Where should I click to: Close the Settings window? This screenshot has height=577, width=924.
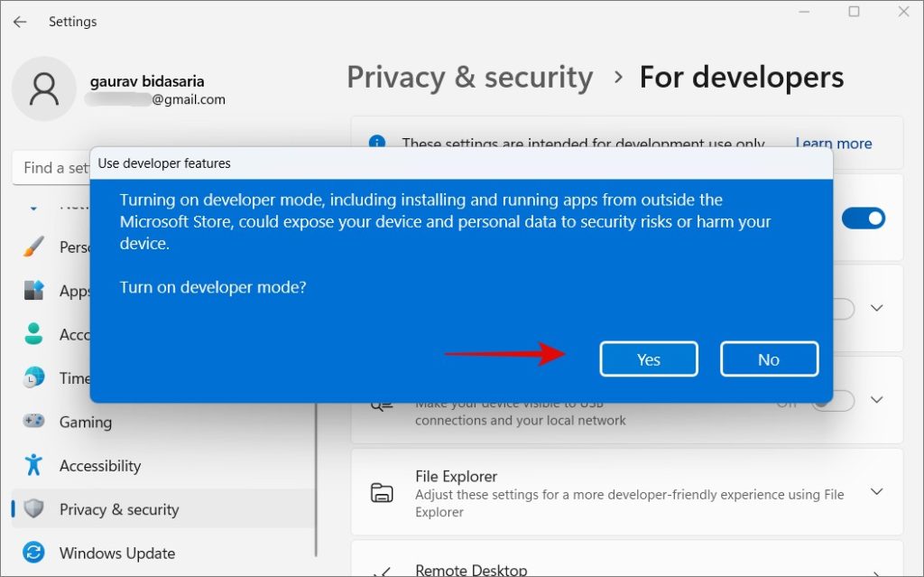pos(903,11)
